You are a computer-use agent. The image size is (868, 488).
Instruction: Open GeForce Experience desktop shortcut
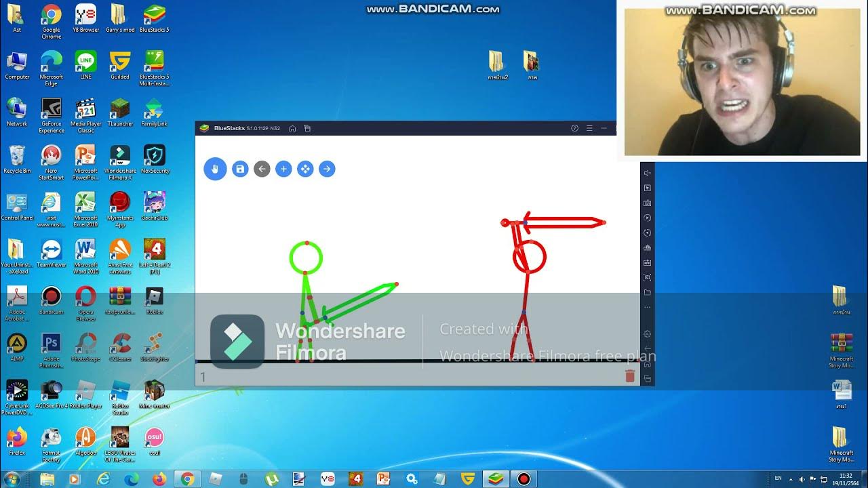52,116
